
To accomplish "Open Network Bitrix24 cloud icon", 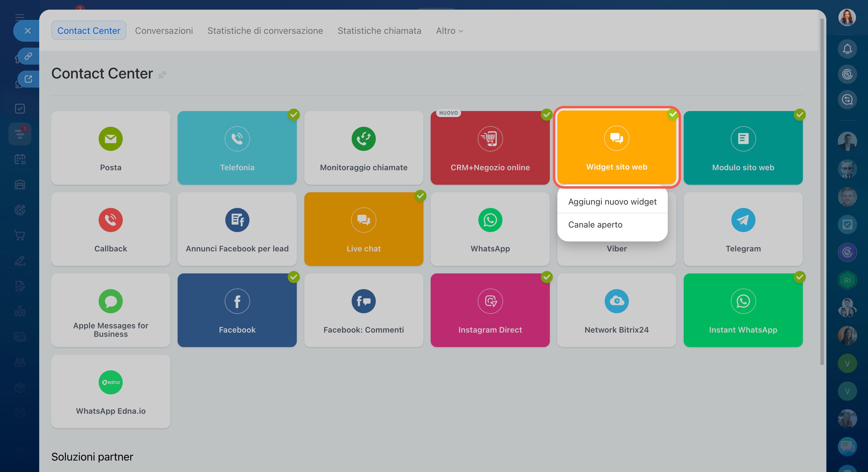I will [616, 301].
